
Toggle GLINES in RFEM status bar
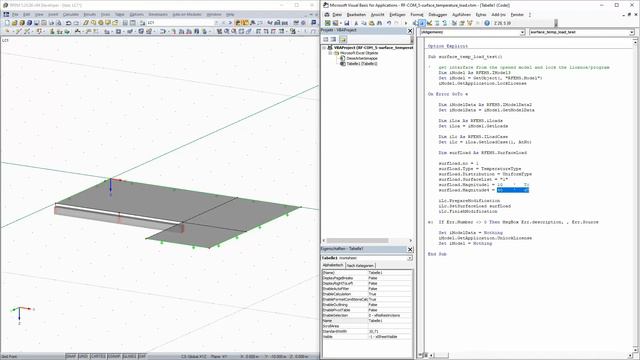tap(129, 356)
